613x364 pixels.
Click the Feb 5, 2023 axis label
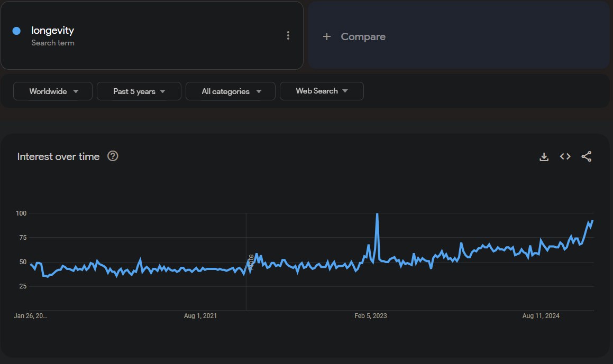(371, 316)
